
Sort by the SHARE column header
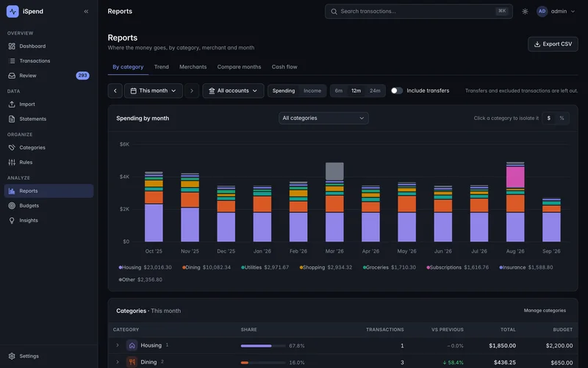[x=248, y=329]
